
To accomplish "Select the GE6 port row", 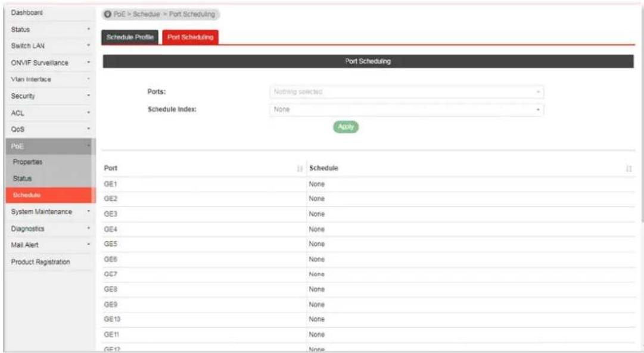I will click(x=368, y=260).
